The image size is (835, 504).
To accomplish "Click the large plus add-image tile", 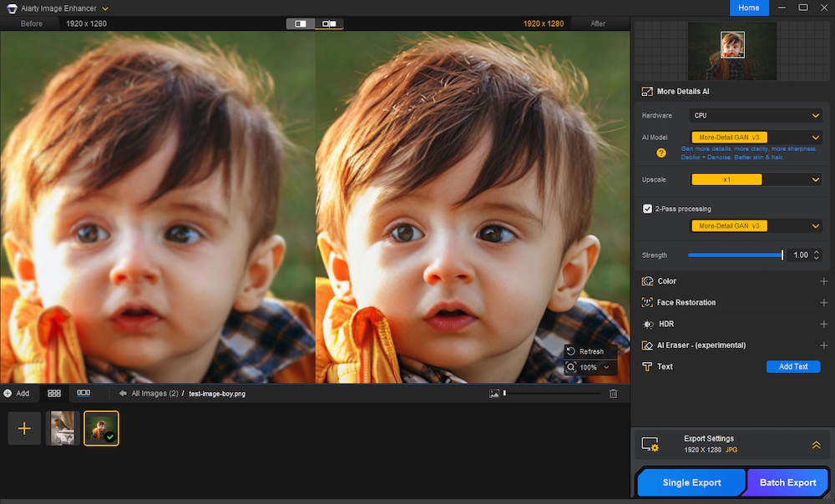I will [24, 428].
